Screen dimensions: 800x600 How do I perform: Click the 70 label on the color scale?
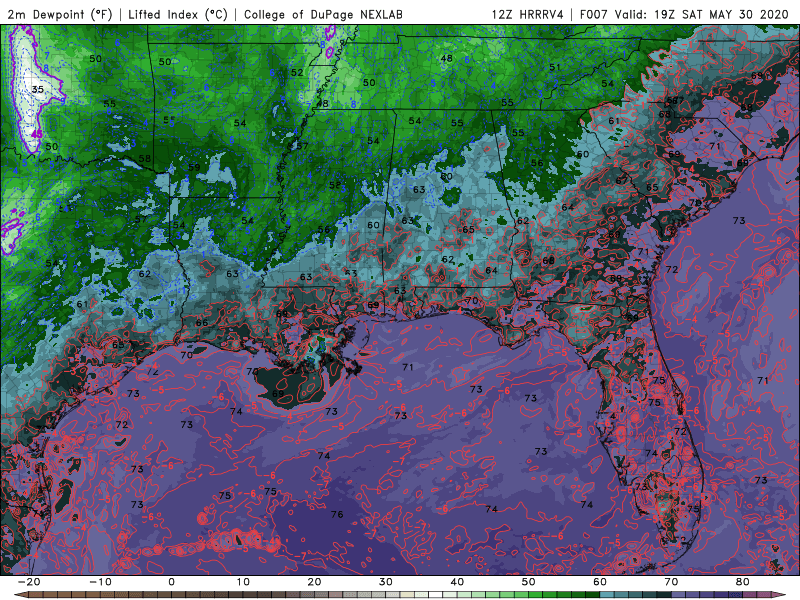[671, 582]
